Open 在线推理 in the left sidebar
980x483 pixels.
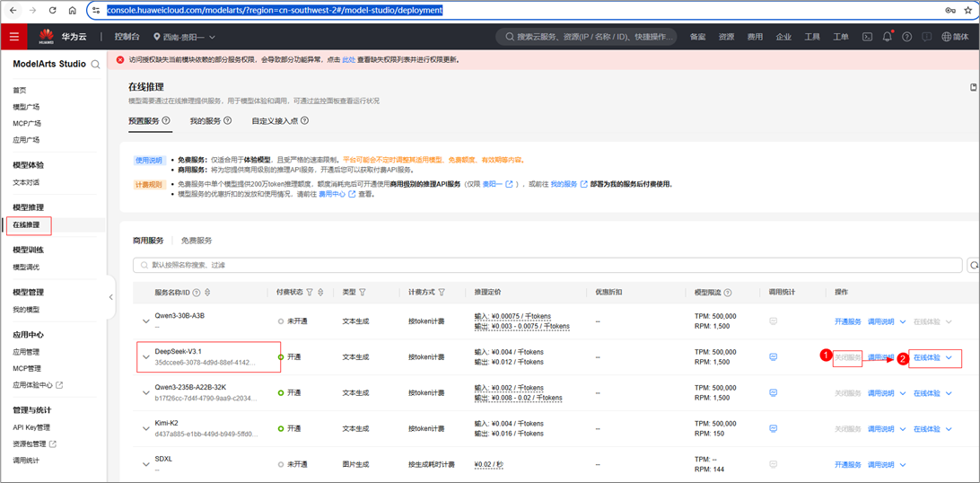(x=28, y=224)
